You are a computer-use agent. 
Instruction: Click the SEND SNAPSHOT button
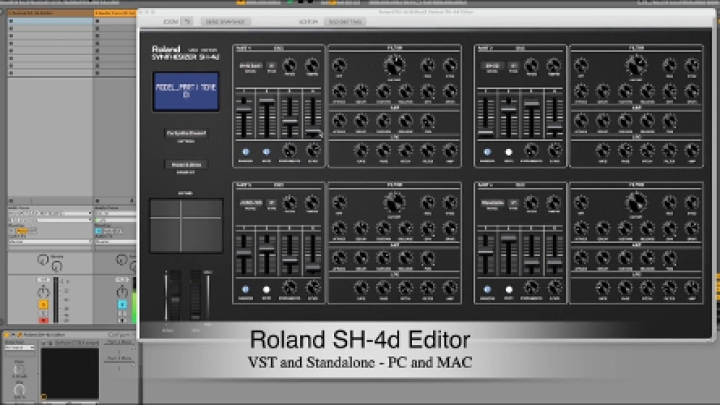[x=225, y=22]
